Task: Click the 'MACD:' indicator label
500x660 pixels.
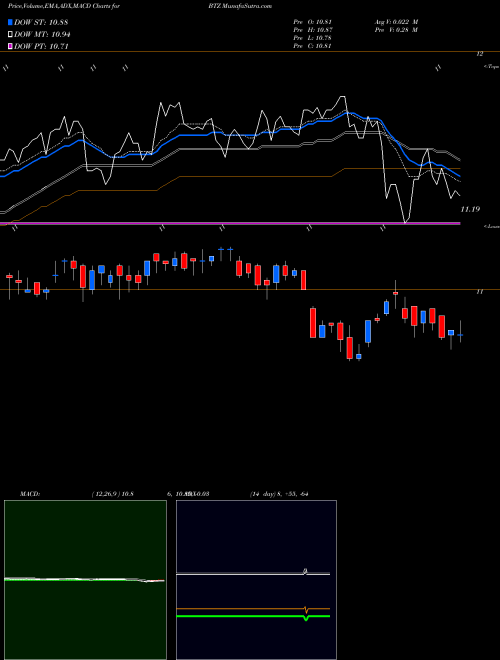Action: click(x=30, y=494)
